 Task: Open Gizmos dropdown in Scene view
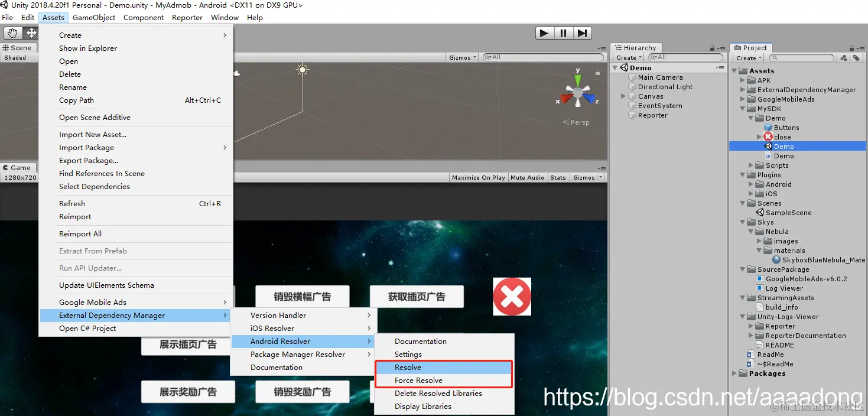coord(463,58)
